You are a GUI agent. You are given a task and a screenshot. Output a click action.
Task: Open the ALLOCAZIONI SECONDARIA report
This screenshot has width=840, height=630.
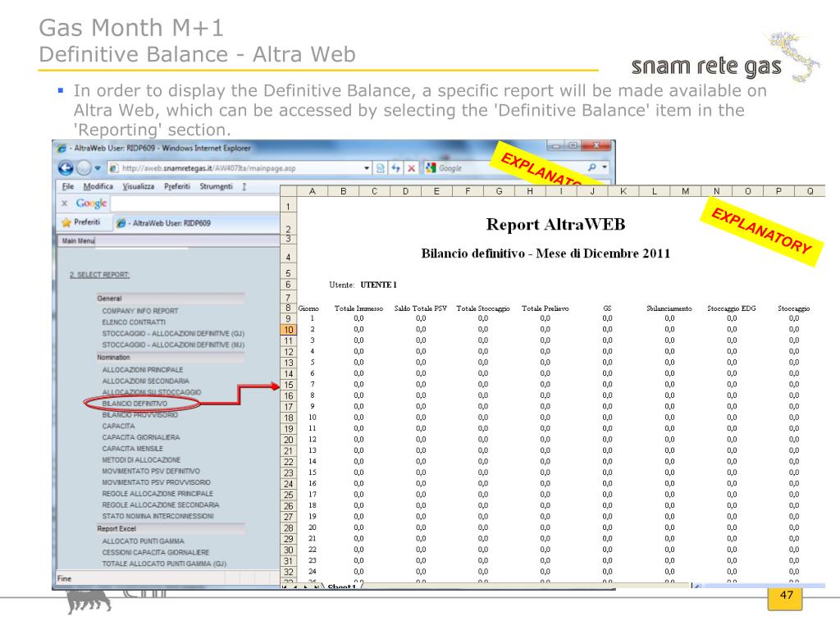[x=145, y=381]
